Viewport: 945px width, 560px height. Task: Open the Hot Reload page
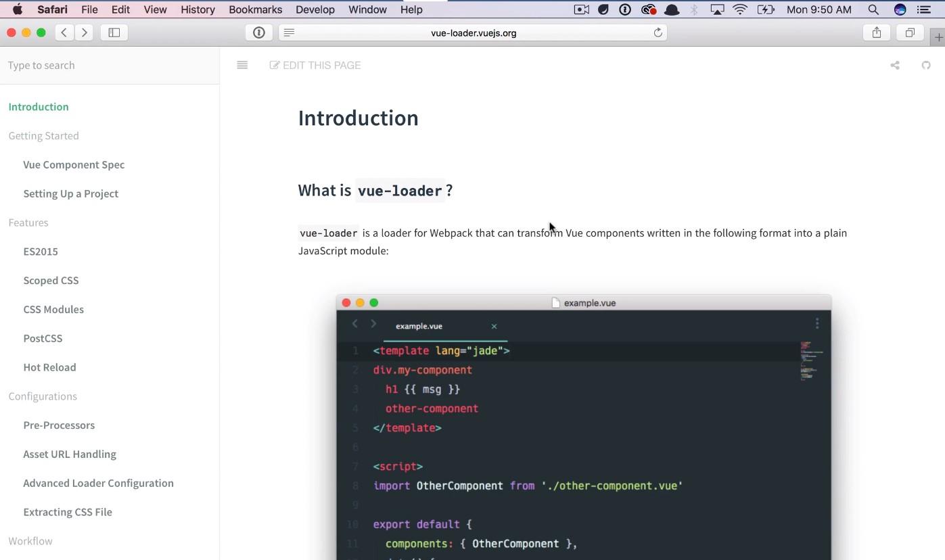tap(49, 368)
